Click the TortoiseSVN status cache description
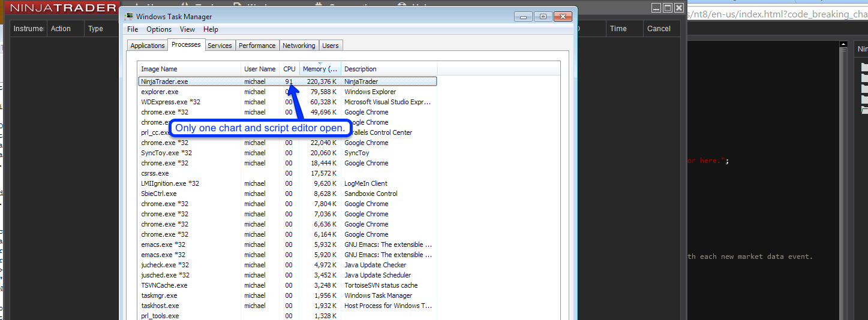The image size is (868, 320). point(381,285)
